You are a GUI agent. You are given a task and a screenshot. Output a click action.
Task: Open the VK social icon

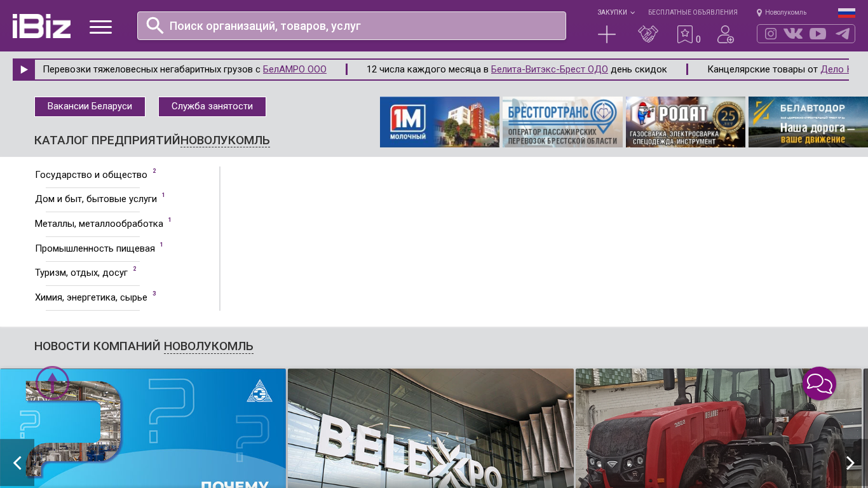(793, 34)
